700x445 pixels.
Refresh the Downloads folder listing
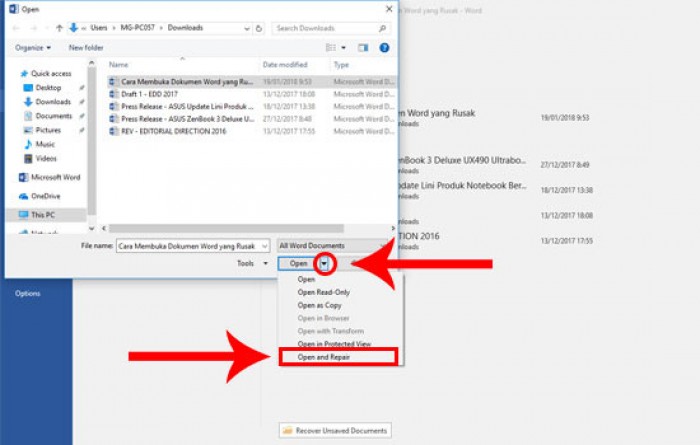click(259, 28)
